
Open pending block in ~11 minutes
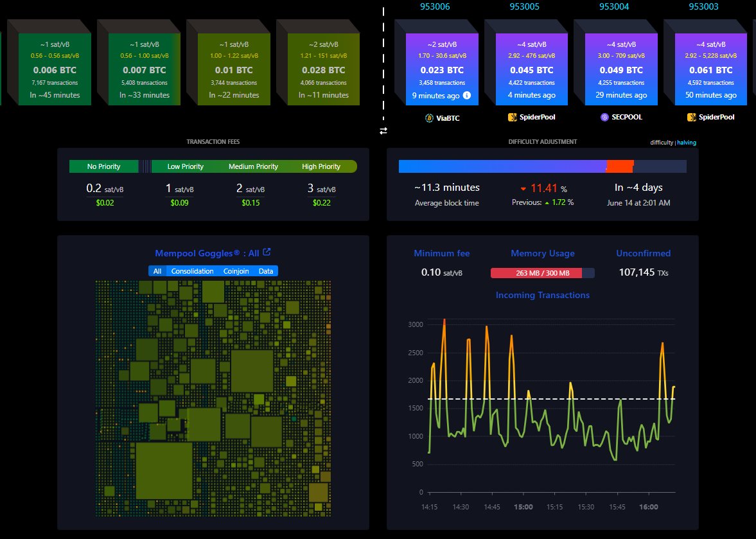point(324,69)
